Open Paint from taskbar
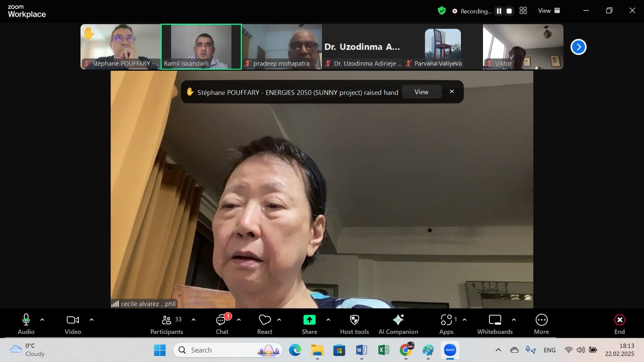This screenshot has height=362, width=644. (x=428, y=350)
